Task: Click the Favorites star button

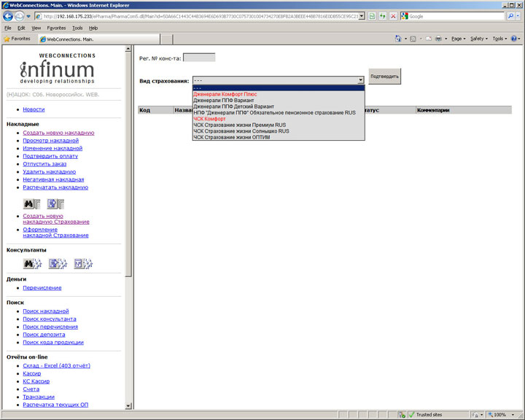Action: pyautogui.click(x=17, y=39)
